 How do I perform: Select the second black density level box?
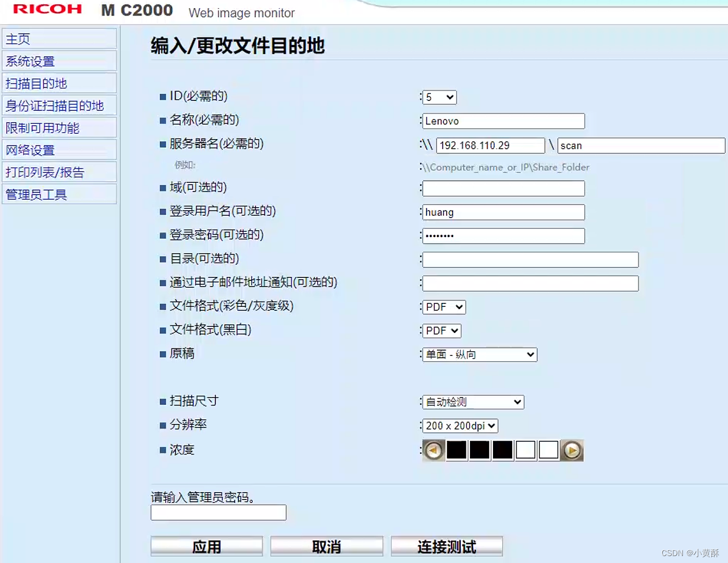click(x=480, y=450)
